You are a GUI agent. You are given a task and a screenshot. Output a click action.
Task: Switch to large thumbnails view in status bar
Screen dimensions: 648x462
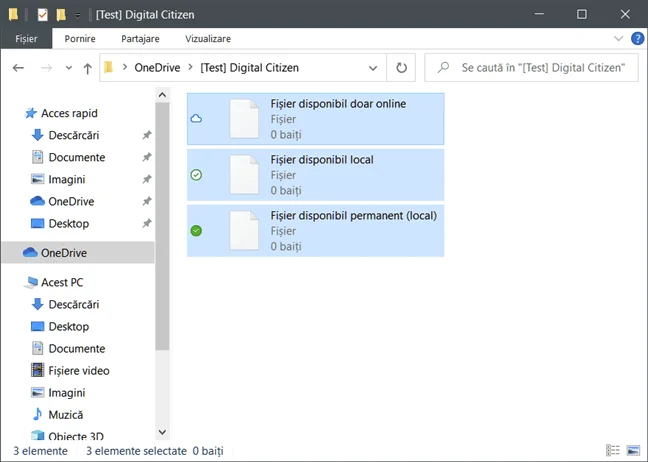pos(633,450)
